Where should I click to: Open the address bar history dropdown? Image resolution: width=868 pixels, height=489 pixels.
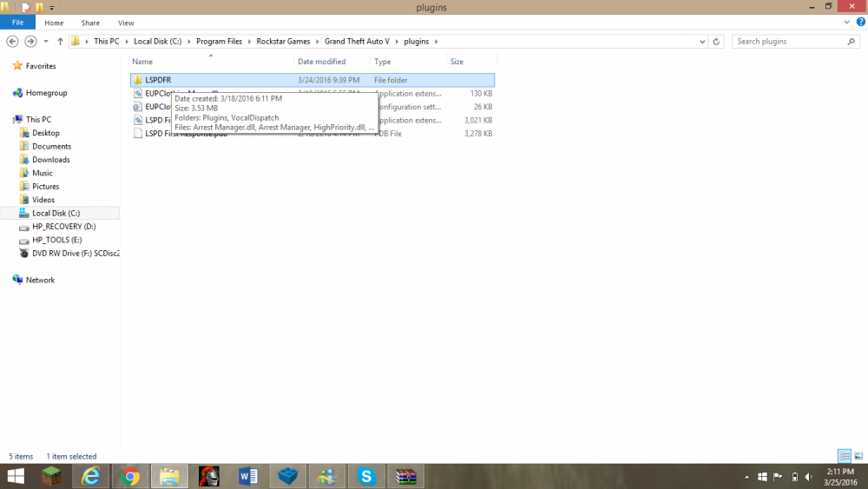coord(702,42)
